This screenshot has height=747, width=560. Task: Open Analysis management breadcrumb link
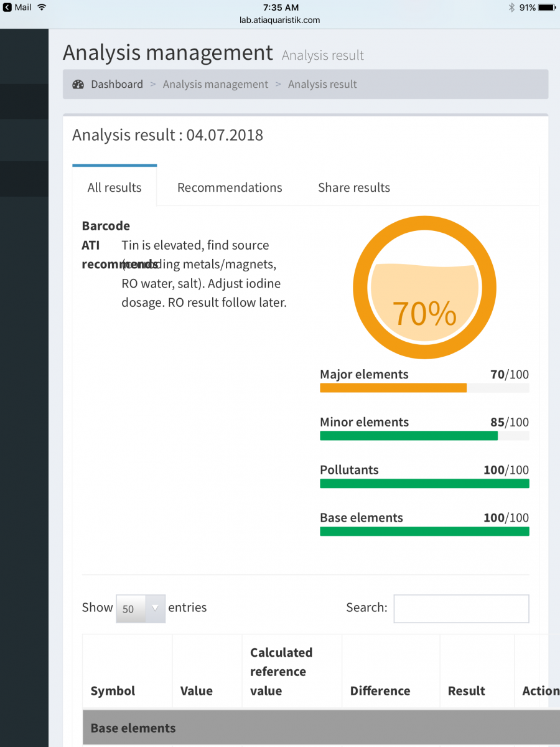[215, 84]
